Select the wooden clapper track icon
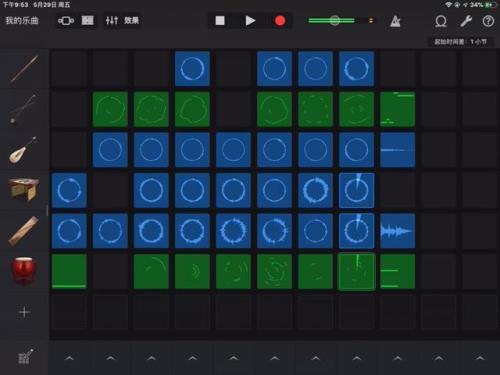 [23, 231]
